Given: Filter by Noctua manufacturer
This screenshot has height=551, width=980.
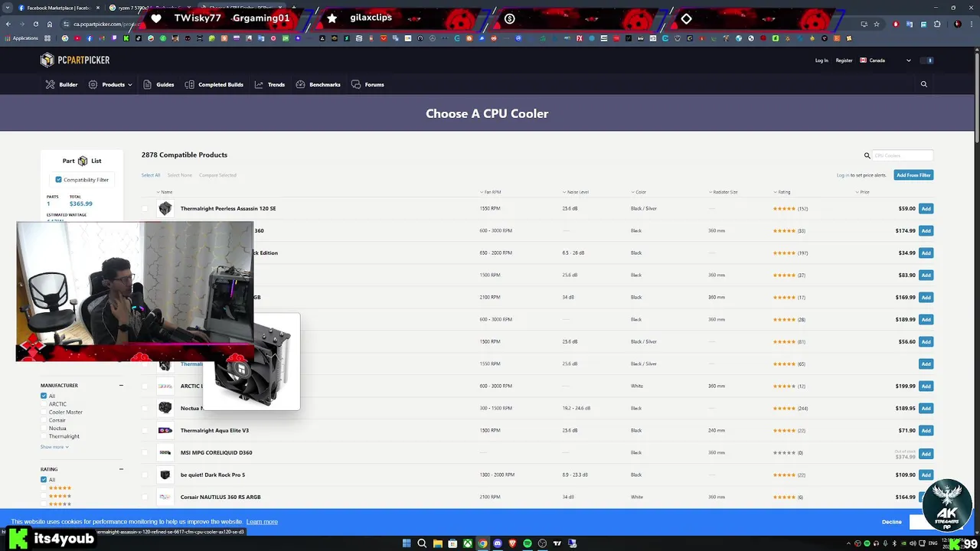Looking at the screenshot, I should click(x=44, y=429).
